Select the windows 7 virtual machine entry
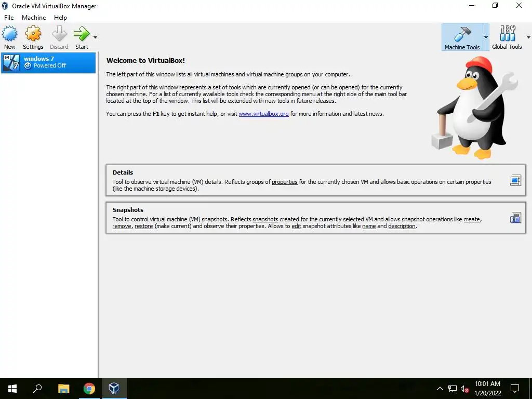This screenshot has height=399, width=532. [48, 62]
